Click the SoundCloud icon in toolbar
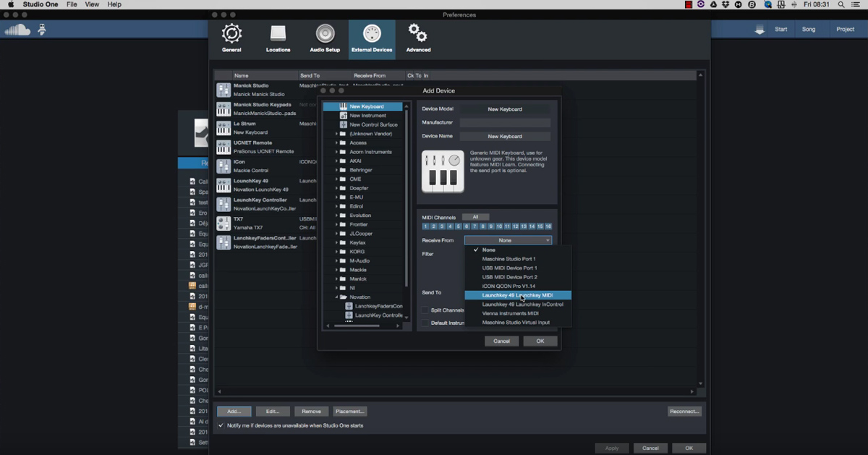This screenshot has height=455, width=868. tap(17, 30)
